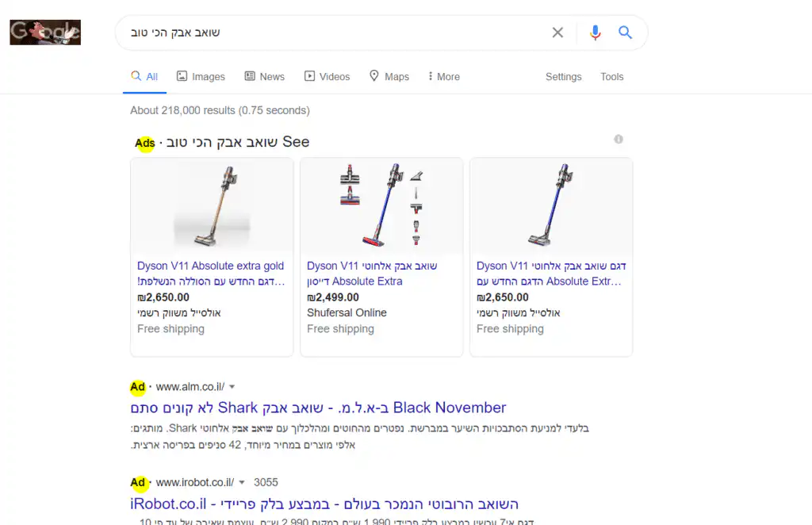
Task: Switch to the Images tab
Action: 201,77
